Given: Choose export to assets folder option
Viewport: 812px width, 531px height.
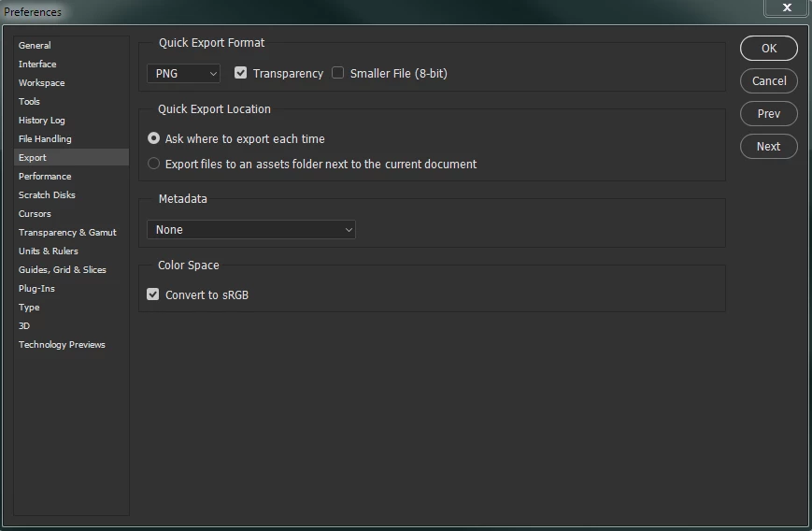Looking at the screenshot, I should (153, 164).
